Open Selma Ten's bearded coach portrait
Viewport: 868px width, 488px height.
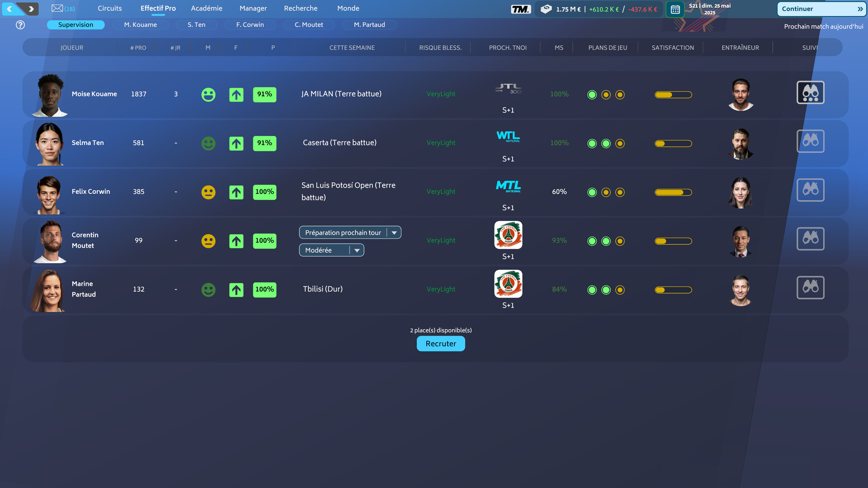[x=741, y=143]
